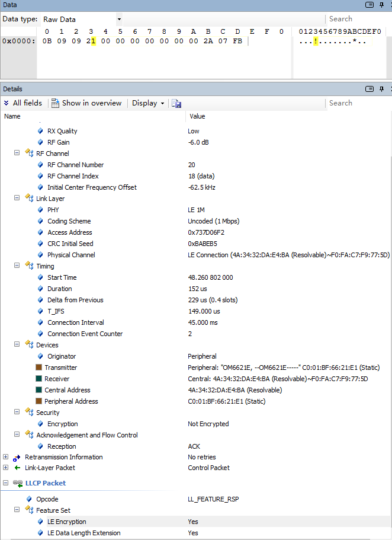Select hex byte 0B in raw data

[x=47, y=41]
